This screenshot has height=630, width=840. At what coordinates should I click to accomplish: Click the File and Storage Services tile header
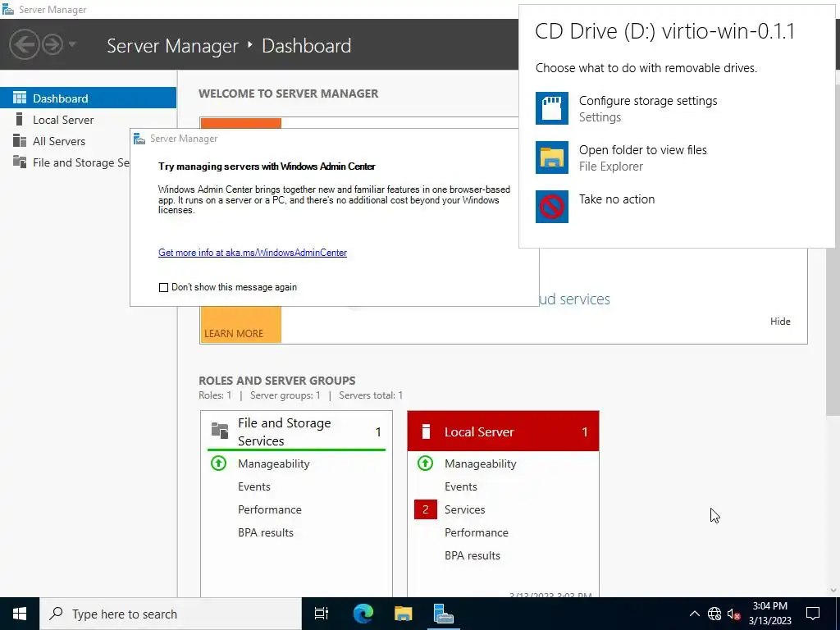point(296,431)
